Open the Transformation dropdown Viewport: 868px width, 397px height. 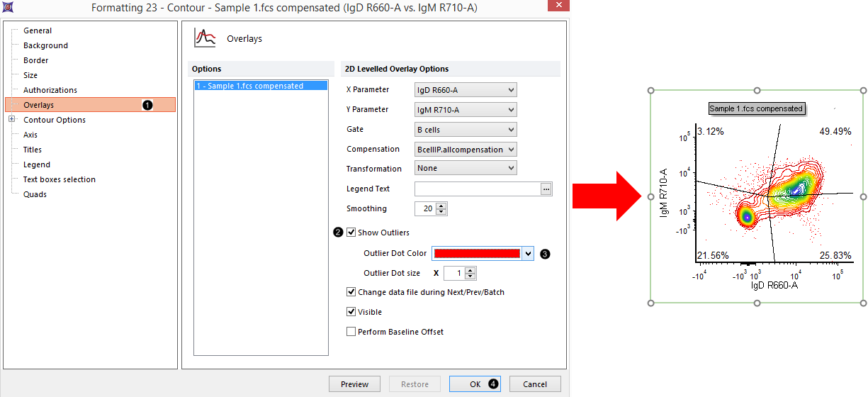(466, 169)
